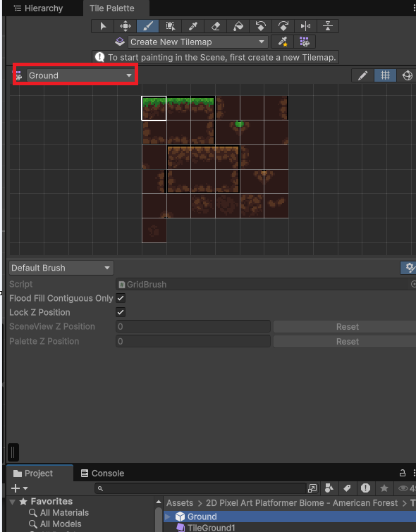Click the object picker circle beside GridBrush
The height and width of the screenshot is (532, 416).
point(413,285)
